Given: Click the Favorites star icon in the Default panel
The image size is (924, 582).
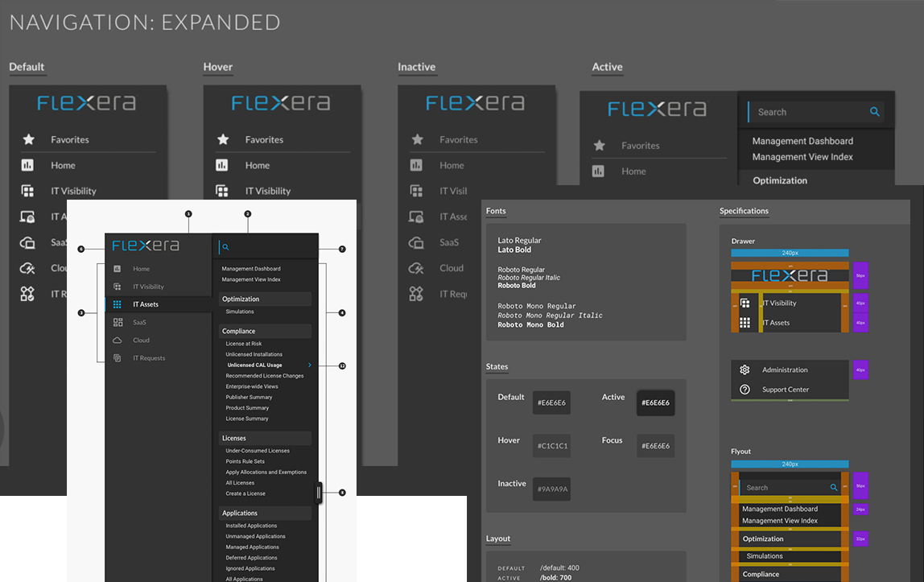Looking at the screenshot, I should click(28, 139).
